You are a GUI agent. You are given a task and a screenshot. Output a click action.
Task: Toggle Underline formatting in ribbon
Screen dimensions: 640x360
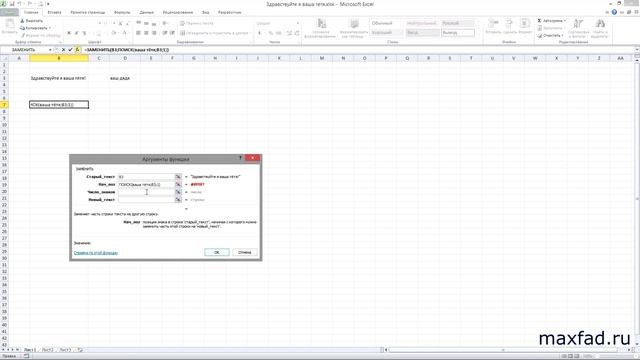(84, 33)
